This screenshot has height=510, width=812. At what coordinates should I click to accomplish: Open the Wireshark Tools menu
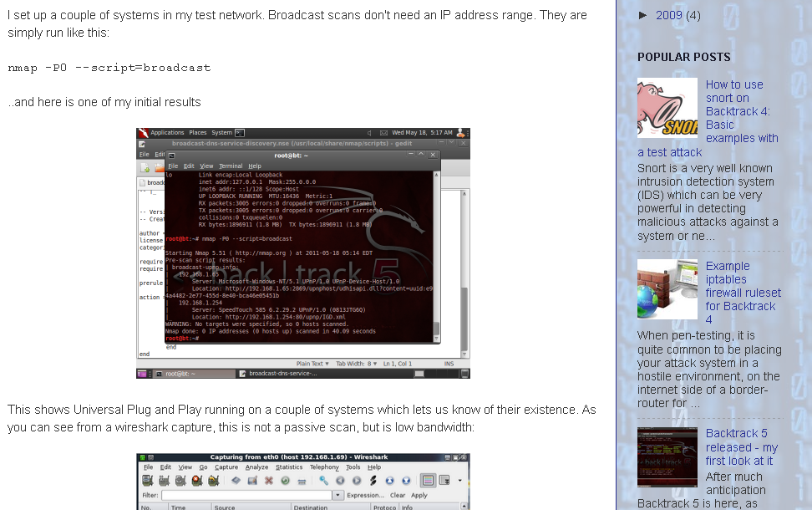tap(353, 467)
